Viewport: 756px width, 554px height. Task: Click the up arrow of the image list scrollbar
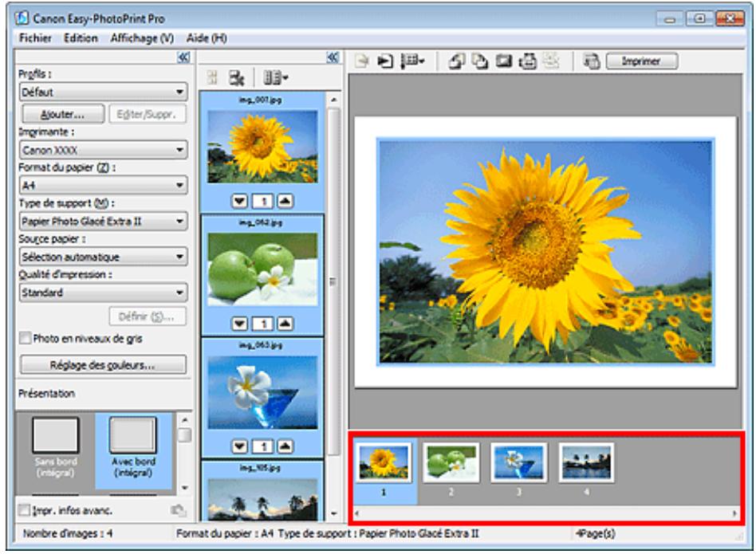tap(333, 99)
